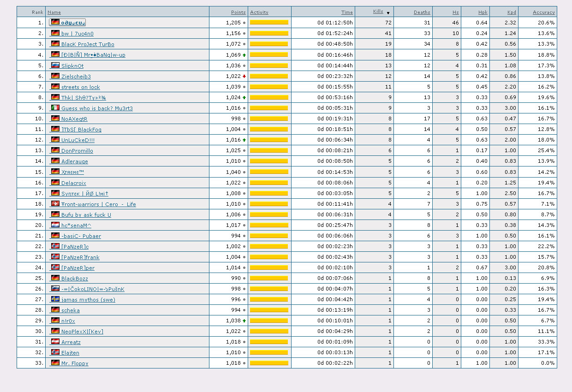The width and height of the screenshot is (572, 392).
Task: Click the Norwegian flag beside Elajten
Action: pyautogui.click(x=55, y=352)
